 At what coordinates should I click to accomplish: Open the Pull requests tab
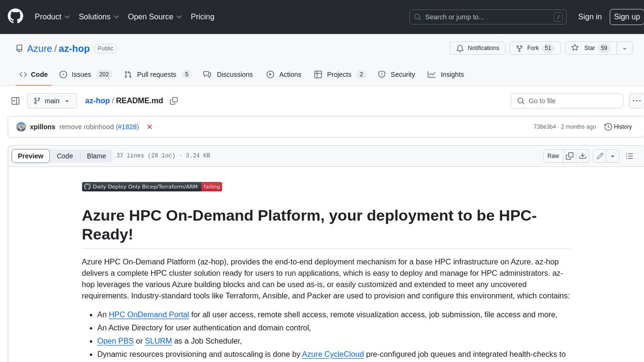pyautogui.click(x=157, y=74)
